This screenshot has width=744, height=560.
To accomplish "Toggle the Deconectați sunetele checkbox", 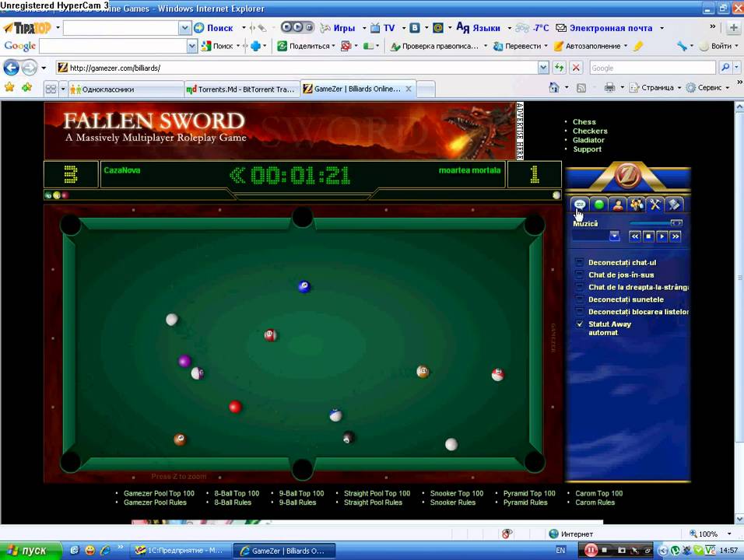I will (579, 299).
